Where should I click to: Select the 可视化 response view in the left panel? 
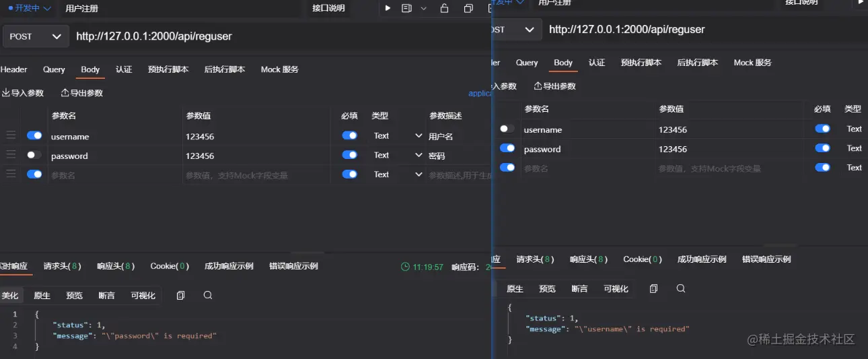point(143,296)
